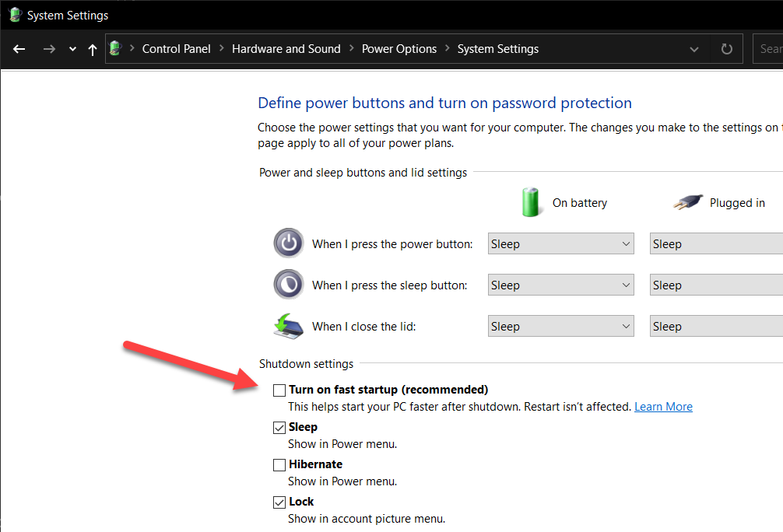Screen dimensions: 783x532
Task: Click the green battery On battery icon
Action: coord(532,202)
